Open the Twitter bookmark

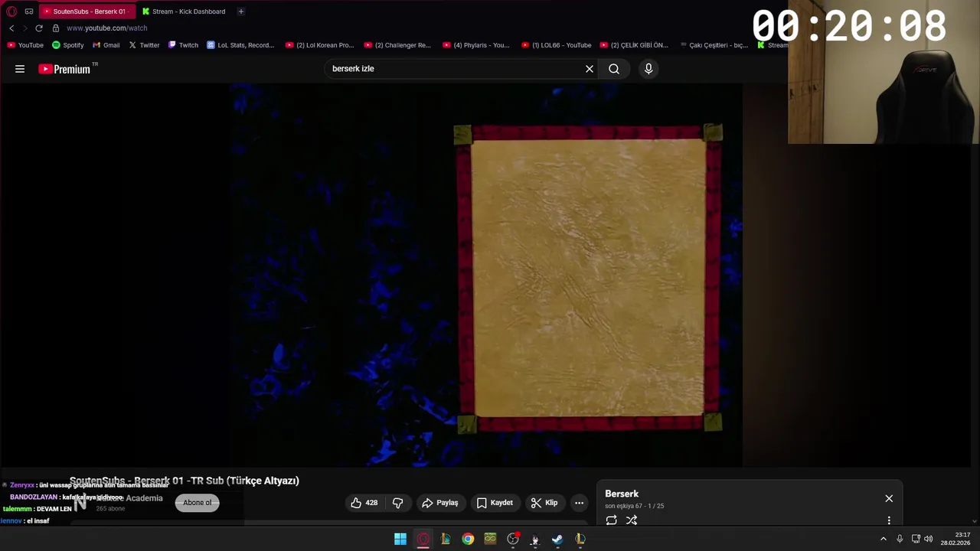[x=144, y=45]
